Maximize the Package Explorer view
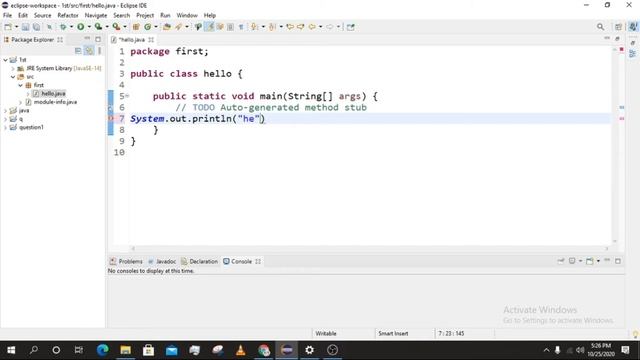The image size is (640, 360). (x=98, y=39)
